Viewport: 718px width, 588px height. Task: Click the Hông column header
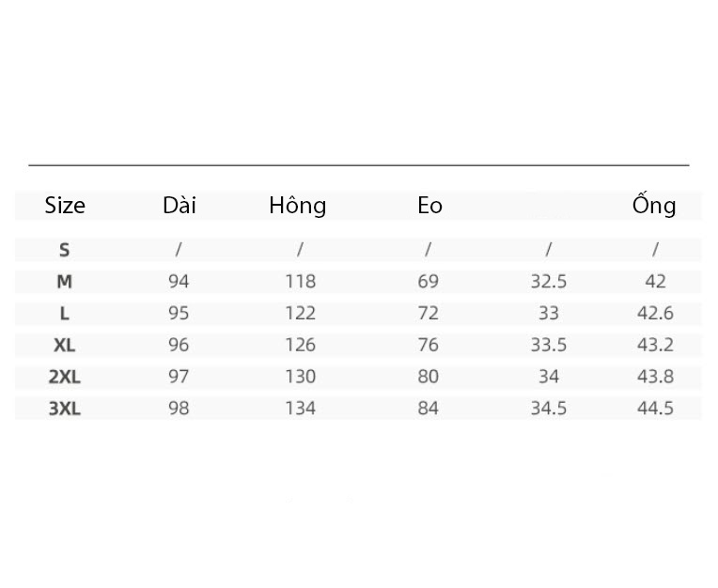[x=298, y=206]
